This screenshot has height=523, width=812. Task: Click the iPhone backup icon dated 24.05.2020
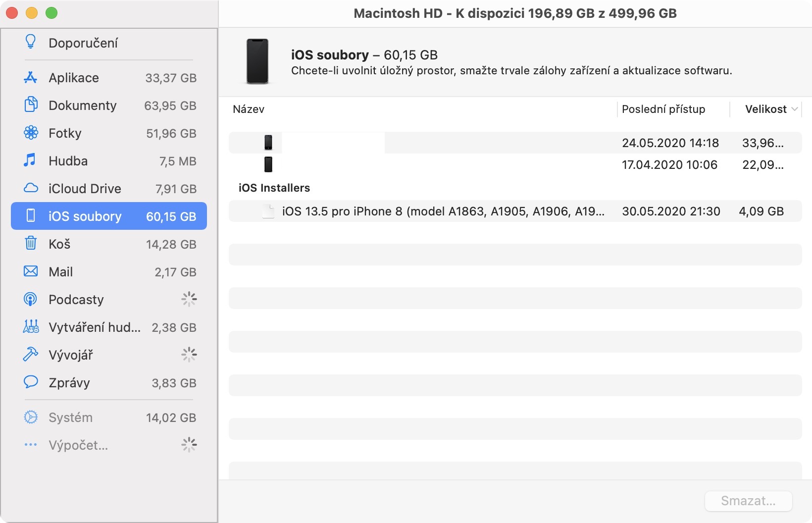coord(268,143)
